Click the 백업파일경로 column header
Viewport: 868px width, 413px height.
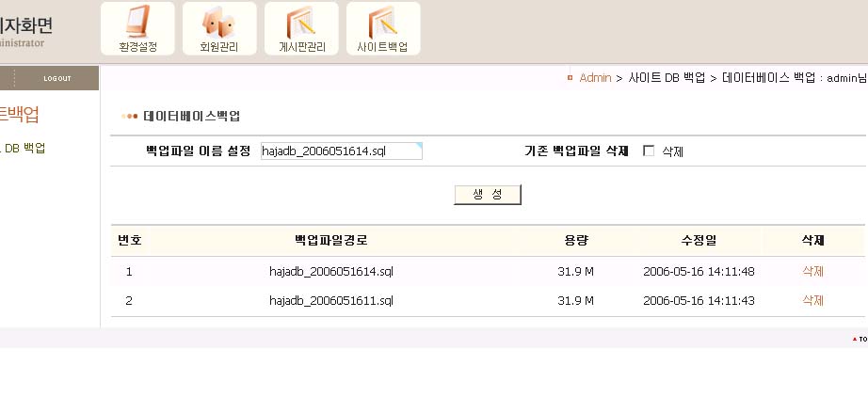331,240
